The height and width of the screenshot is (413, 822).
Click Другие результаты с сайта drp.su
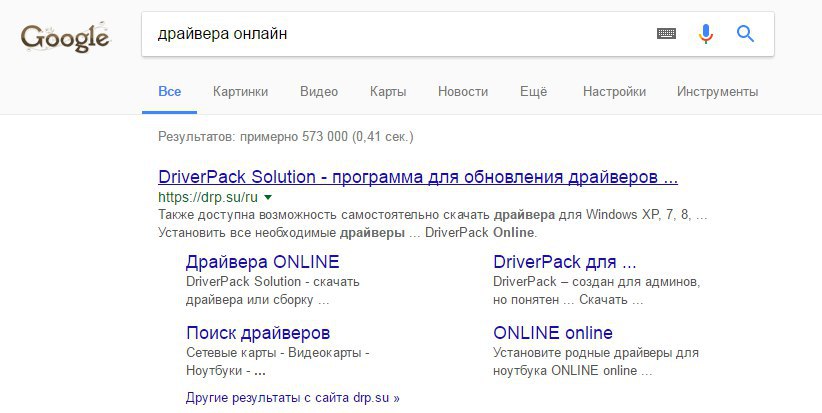293,398
